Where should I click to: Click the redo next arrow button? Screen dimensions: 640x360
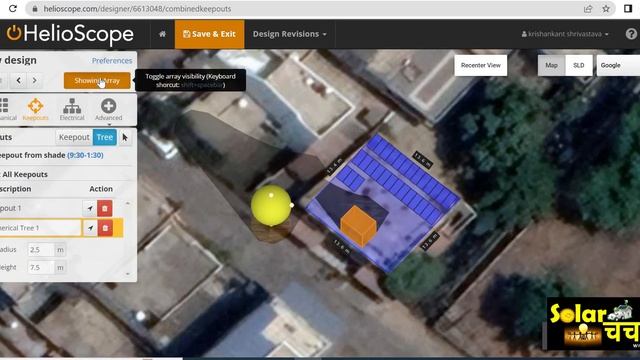click(35, 80)
